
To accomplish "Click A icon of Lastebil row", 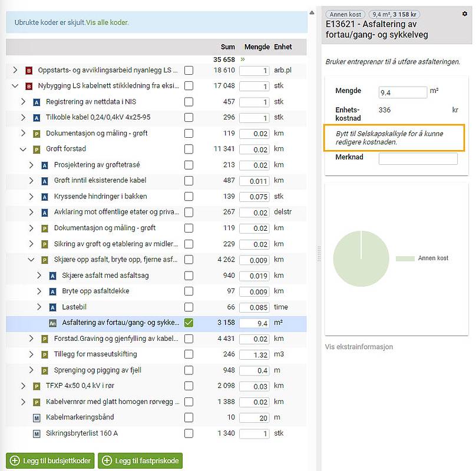I will click(53, 307).
